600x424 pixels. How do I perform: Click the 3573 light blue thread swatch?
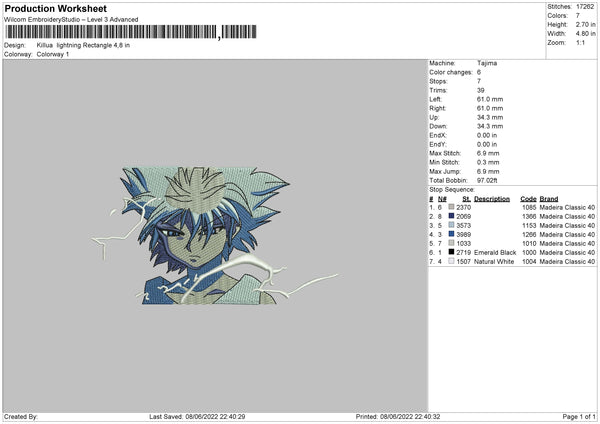click(451, 225)
